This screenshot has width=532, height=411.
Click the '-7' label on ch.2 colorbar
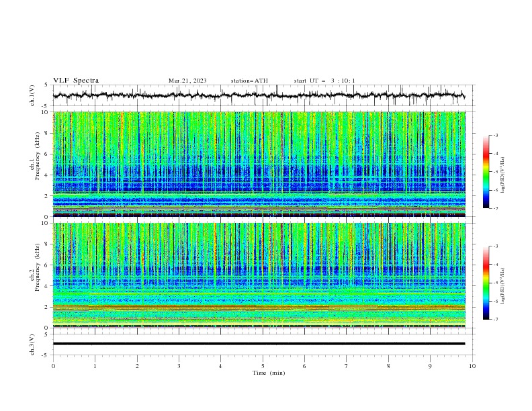tap(495, 319)
